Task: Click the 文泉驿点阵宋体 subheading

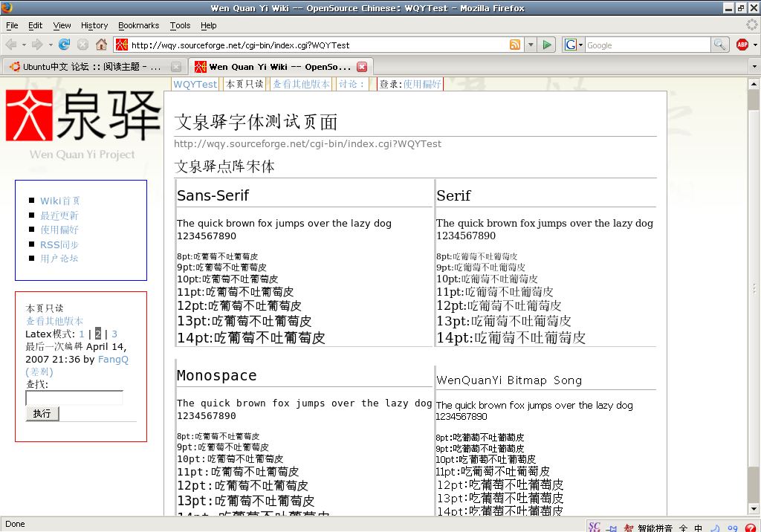Action: click(x=224, y=166)
